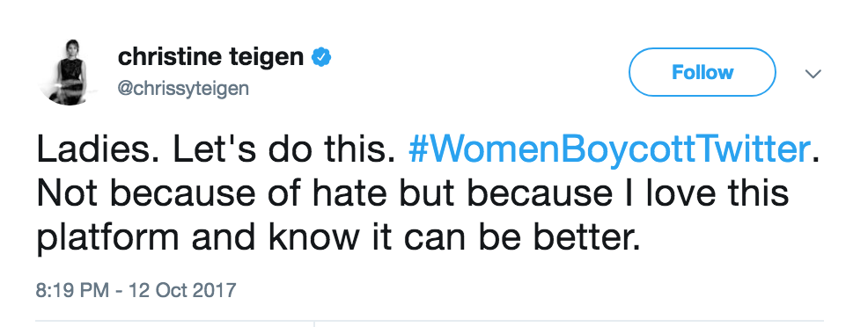Open the #WomenBoycottTwitter hashtag link
This screenshot has width=868, height=327.
(x=609, y=150)
